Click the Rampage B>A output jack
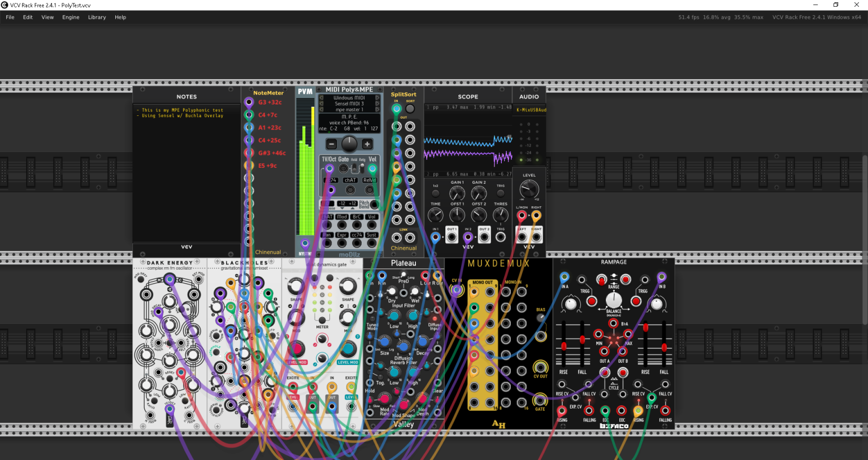 coord(613,324)
